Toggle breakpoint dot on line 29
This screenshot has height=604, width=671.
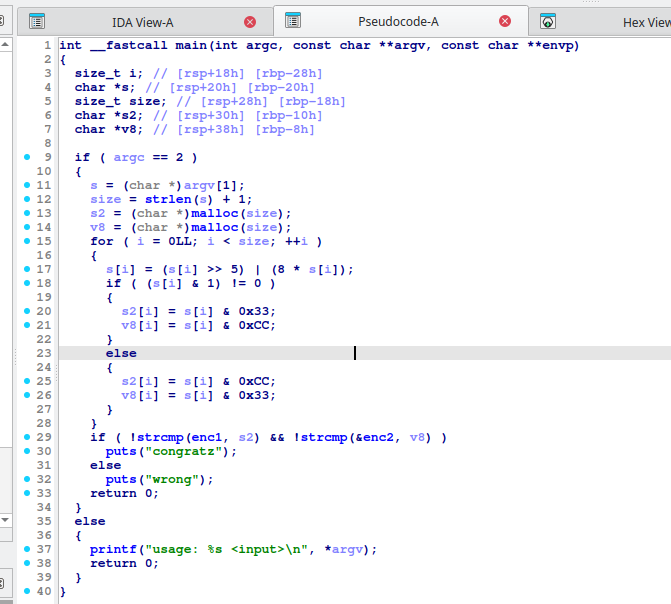[x=26, y=437]
